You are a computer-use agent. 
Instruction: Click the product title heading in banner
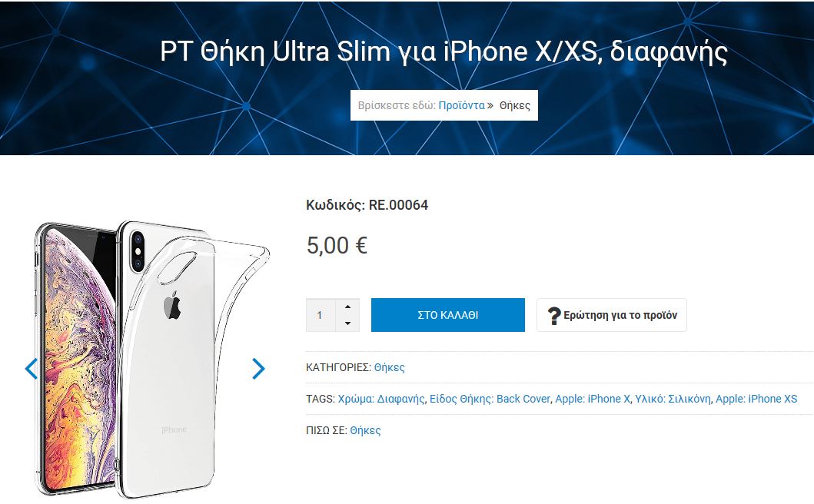(x=444, y=52)
